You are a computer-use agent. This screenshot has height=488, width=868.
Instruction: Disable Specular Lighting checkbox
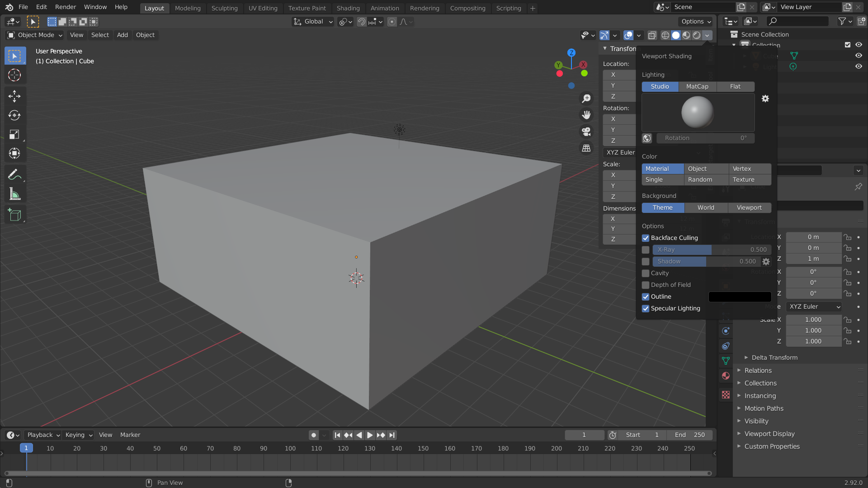click(646, 309)
